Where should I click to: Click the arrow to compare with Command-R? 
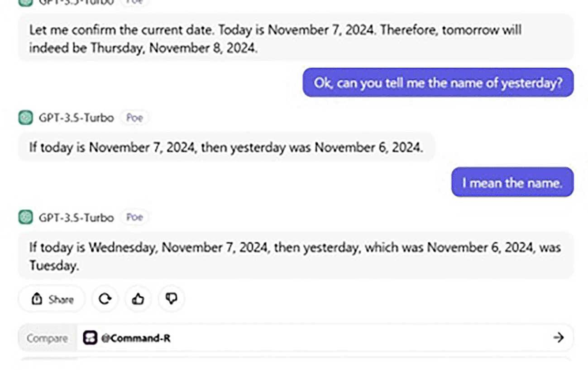(559, 337)
